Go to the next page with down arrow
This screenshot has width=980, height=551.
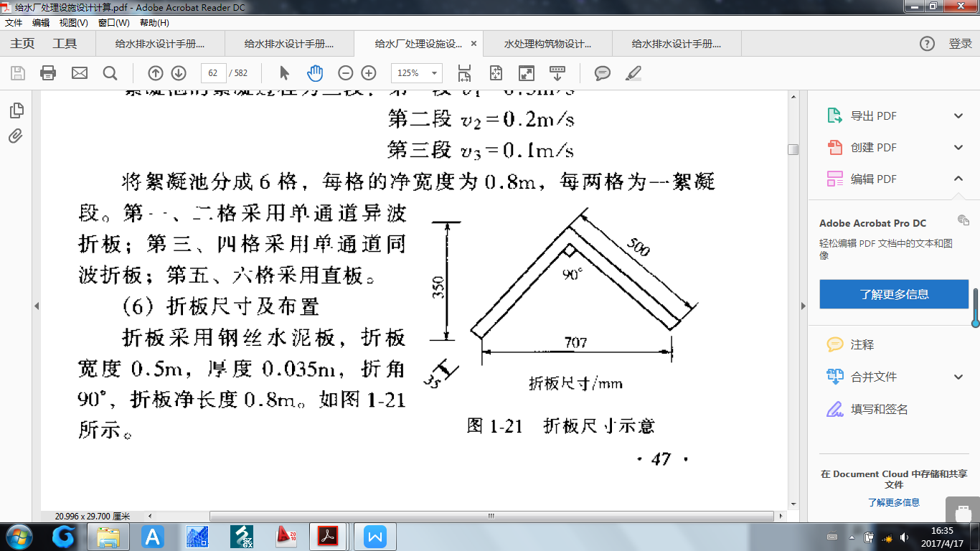click(179, 72)
